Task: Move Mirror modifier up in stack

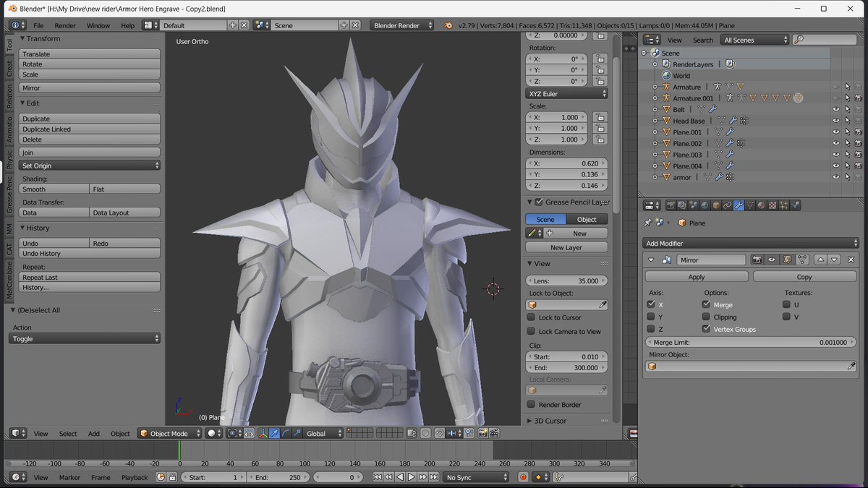Action: pos(821,260)
